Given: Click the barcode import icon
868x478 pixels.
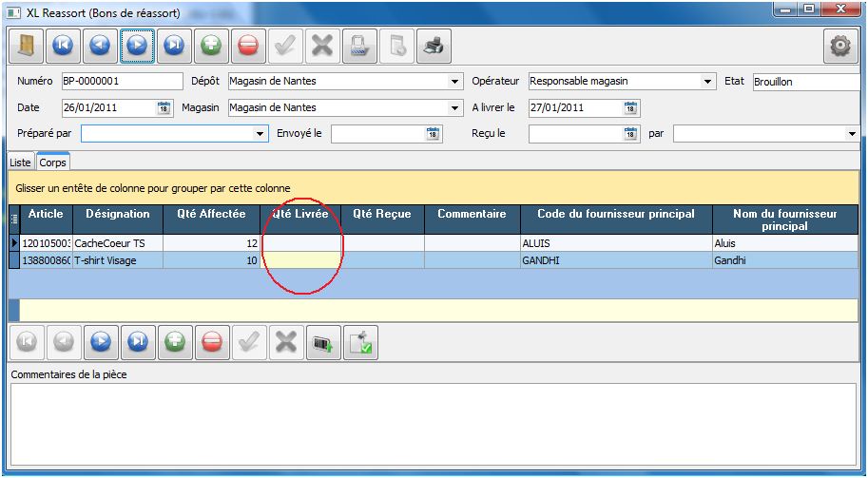Looking at the screenshot, I should pos(323,342).
